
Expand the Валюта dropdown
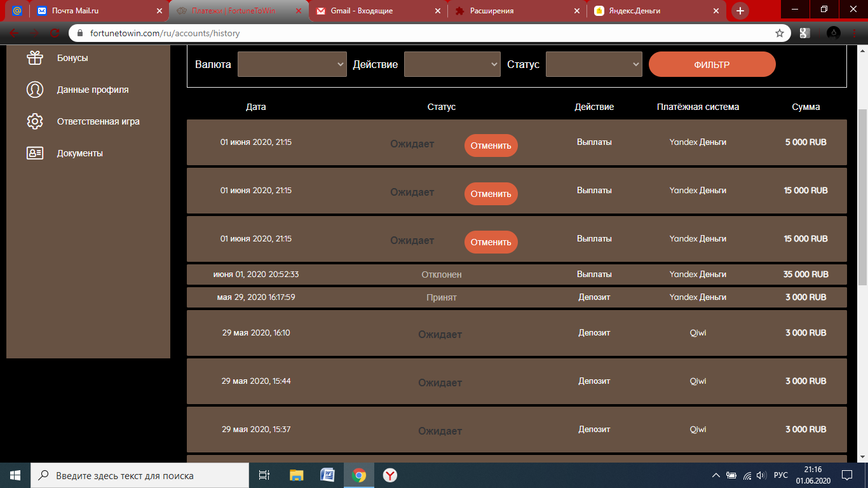click(x=292, y=64)
